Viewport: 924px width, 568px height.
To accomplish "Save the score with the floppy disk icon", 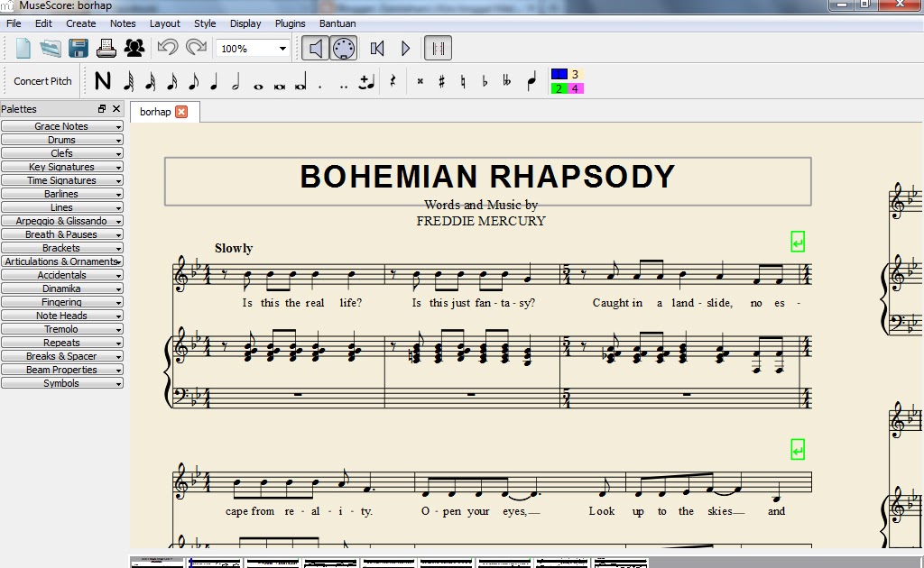I will [79, 49].
